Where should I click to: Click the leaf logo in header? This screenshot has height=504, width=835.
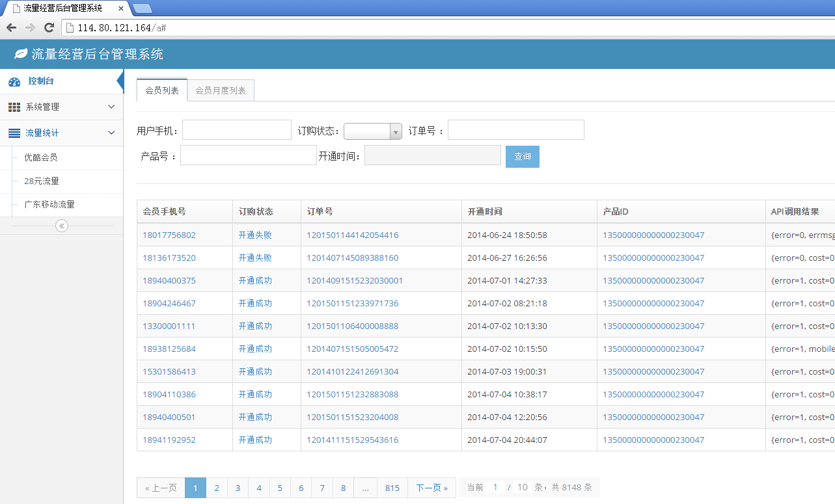pos(21,54)
